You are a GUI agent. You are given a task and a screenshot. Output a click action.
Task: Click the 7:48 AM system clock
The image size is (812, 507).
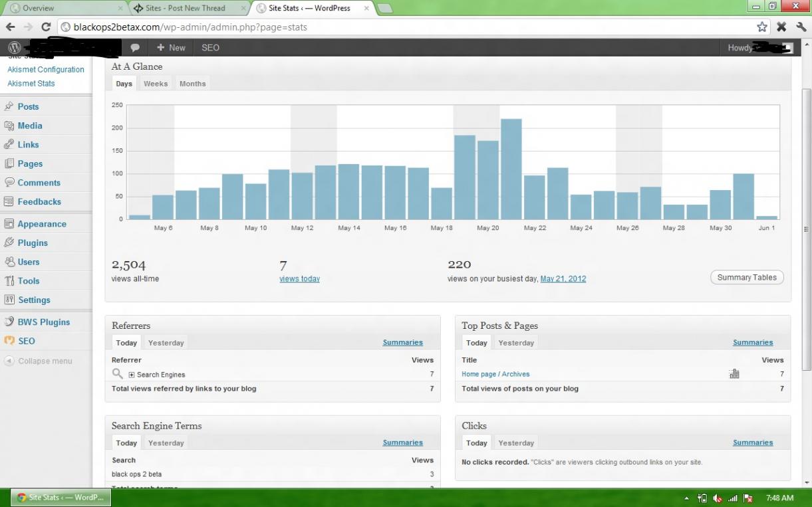point(779,498)
